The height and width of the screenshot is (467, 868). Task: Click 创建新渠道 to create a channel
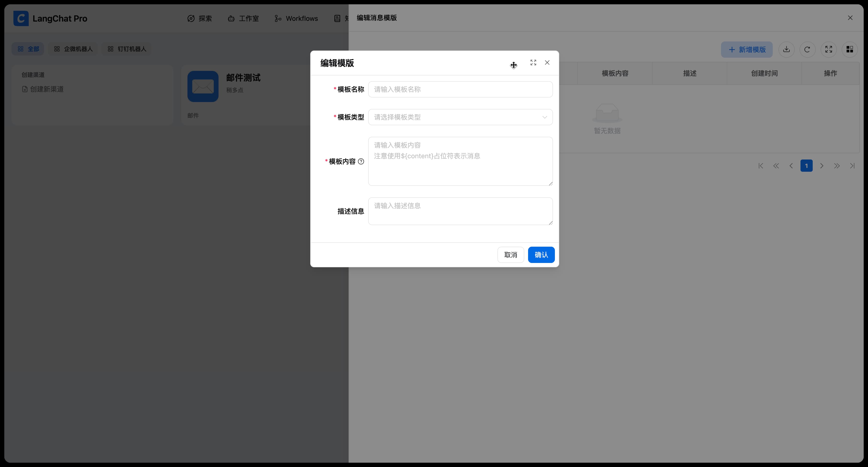(43, 89)
